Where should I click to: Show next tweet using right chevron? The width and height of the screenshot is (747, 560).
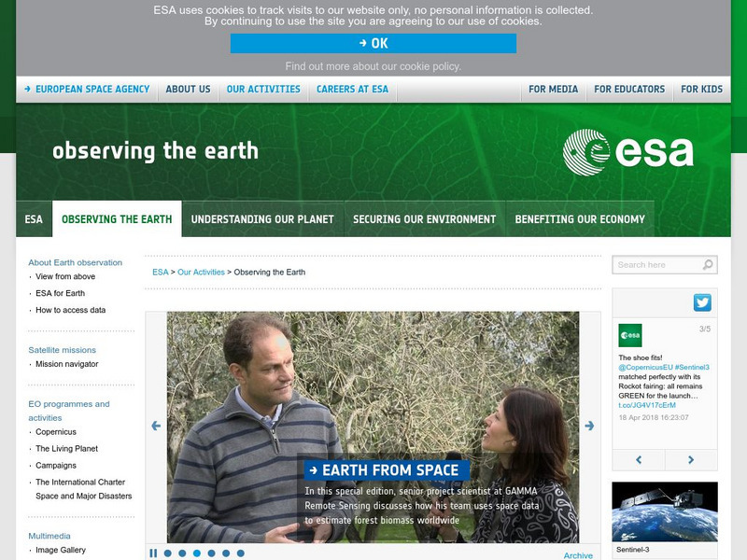(691, 459)
